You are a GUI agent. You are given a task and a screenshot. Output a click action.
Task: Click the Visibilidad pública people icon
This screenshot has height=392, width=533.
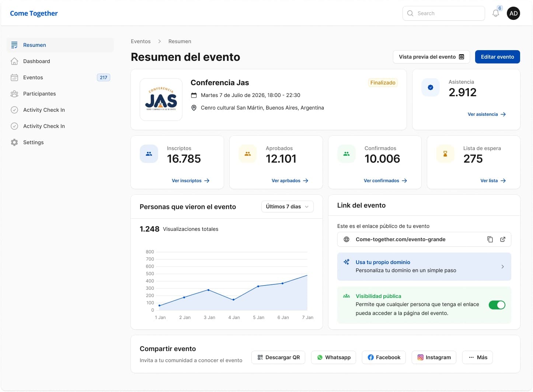[346, 296]
